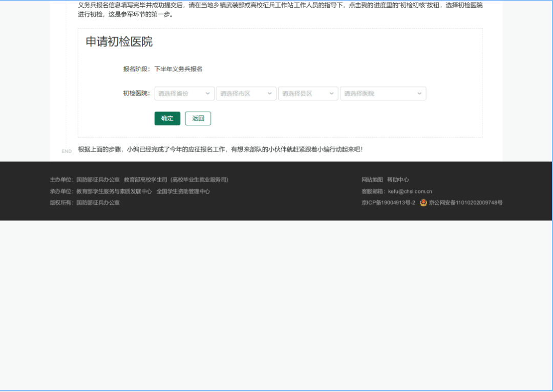Open the 京ICP备19004913号-2 filing link
553x392 pixels.
387,203
